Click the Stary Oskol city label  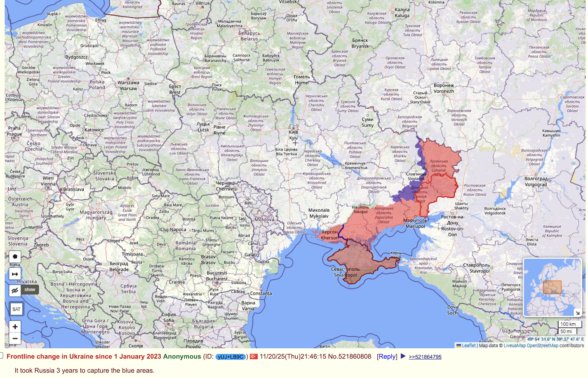[x=420, y=97]
